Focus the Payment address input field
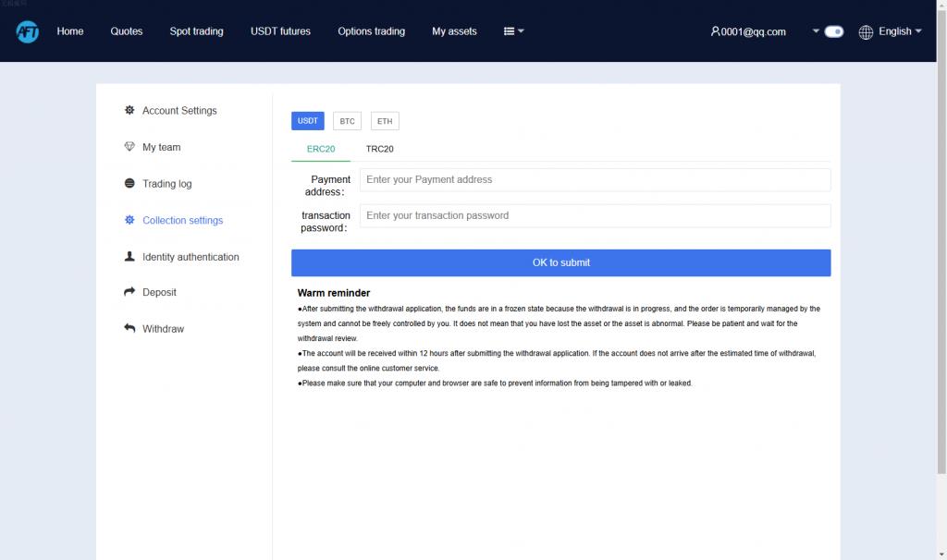Viewport: 947px width, 560px height. (x=595, y=180)
